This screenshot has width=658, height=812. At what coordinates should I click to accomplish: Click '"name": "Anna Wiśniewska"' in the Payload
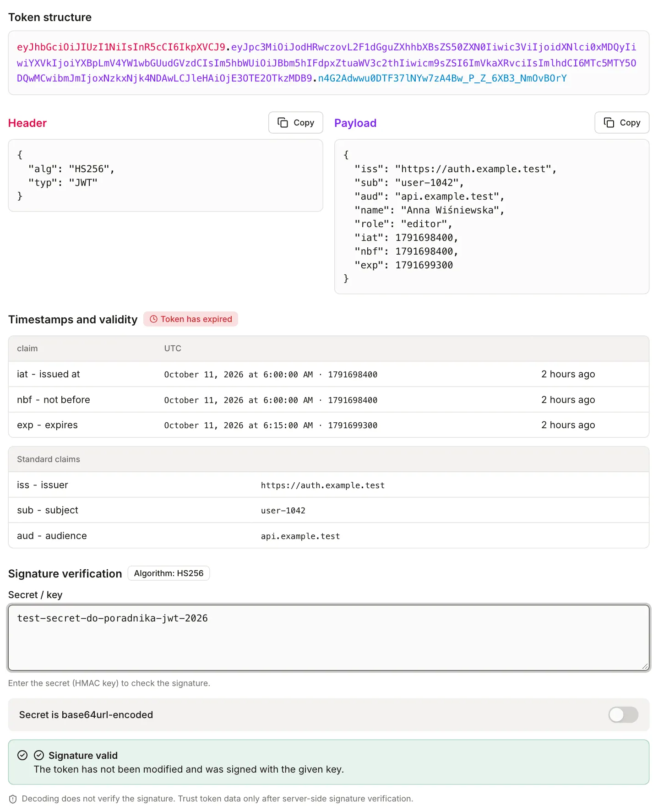[430, 210]
